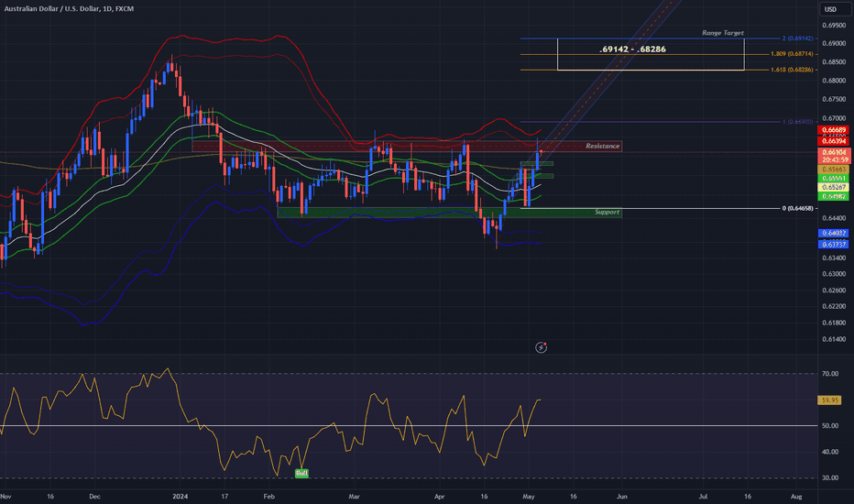Select the blue 0.63737 price tag
This screenshot has height=504, width=854.
point(833,244)
